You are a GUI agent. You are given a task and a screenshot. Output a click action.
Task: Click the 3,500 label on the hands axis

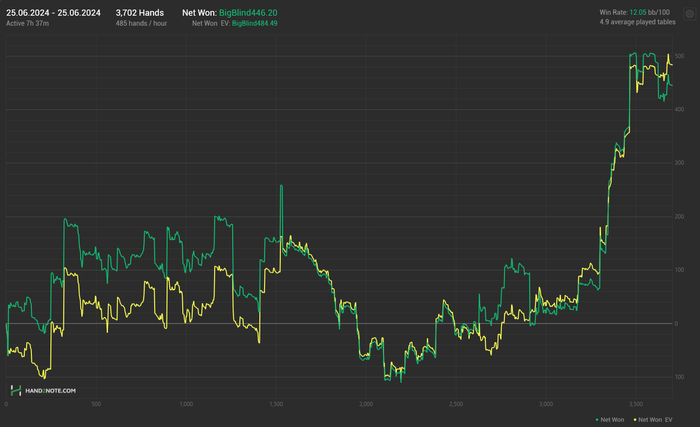click(x=636, y=404)
